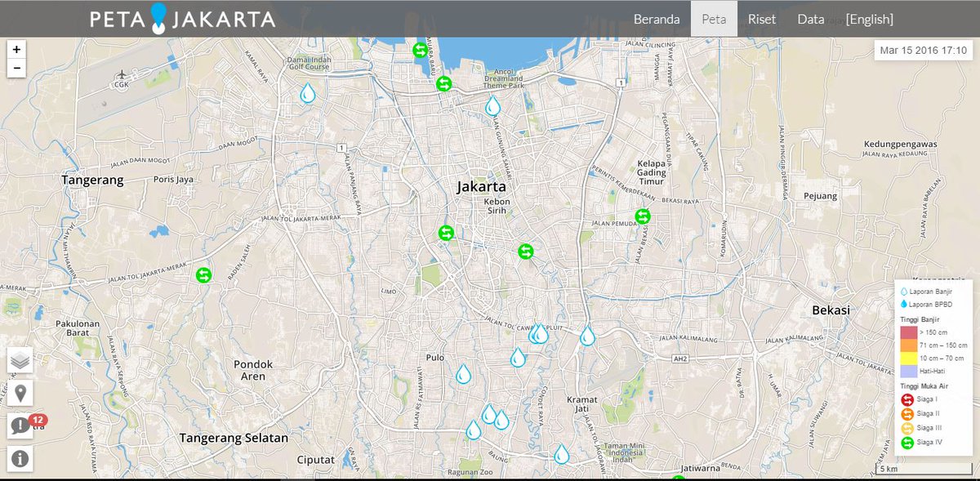
Task: Open the reports icon with badge 12
Action: [20, 425]
